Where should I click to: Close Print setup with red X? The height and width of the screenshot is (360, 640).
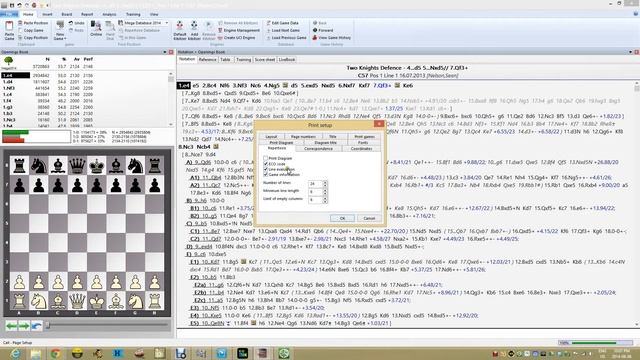(x=379, y=124)
